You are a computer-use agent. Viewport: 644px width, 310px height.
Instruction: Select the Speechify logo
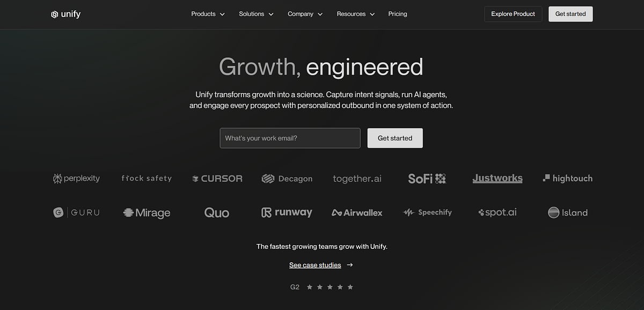[x=427, y=212]
